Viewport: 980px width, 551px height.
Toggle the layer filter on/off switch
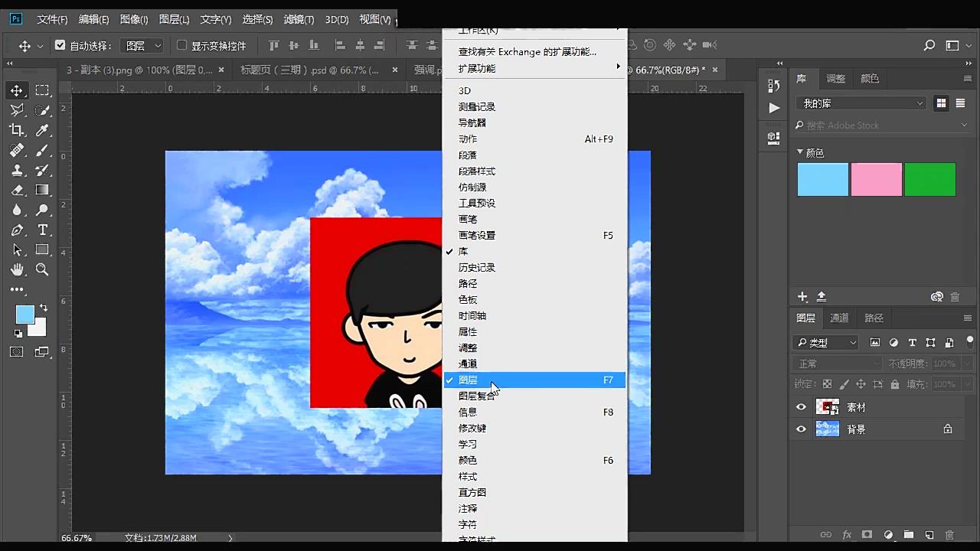pos(970,341)
